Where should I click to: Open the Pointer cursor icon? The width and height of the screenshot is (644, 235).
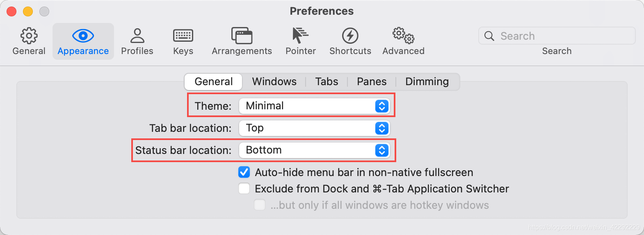click(300, 36)
